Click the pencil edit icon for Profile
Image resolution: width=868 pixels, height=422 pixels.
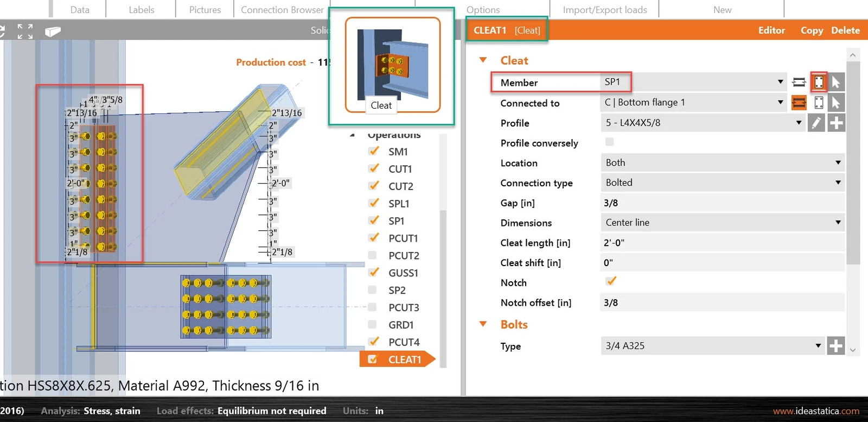pyautogui.click(x=816, y=123)
